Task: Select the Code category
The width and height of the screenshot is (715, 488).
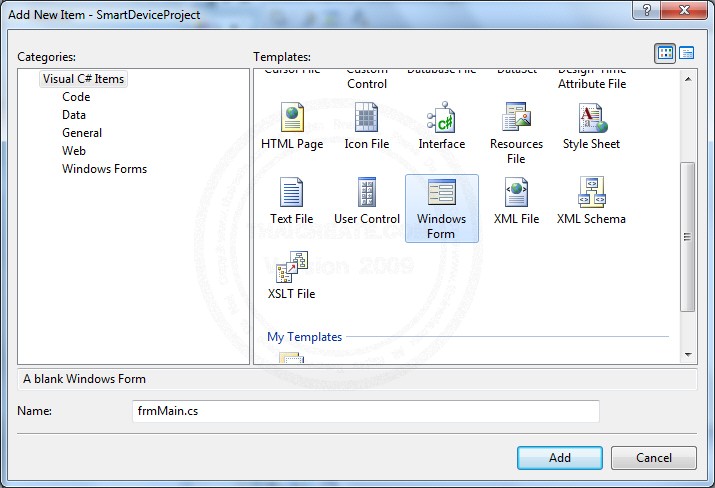Action: point(76,97)
